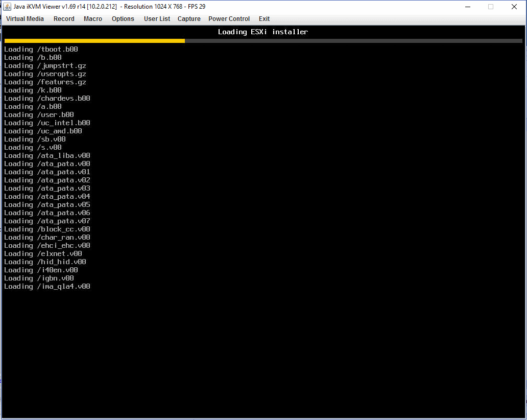Image resolution: width=527 pixels, height=420 pixels.
Task: Click the line 'Loading /ata_pata.v06'
Action: (47, 213)
